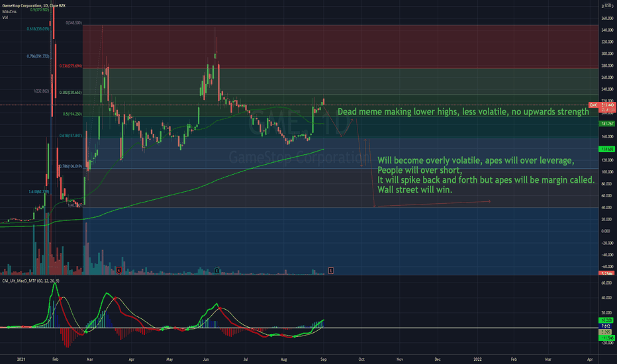The height and width of the screenshot is (364, 617).
Task: Select the Fib label 1(232.862)
Action: click(41, 91)
